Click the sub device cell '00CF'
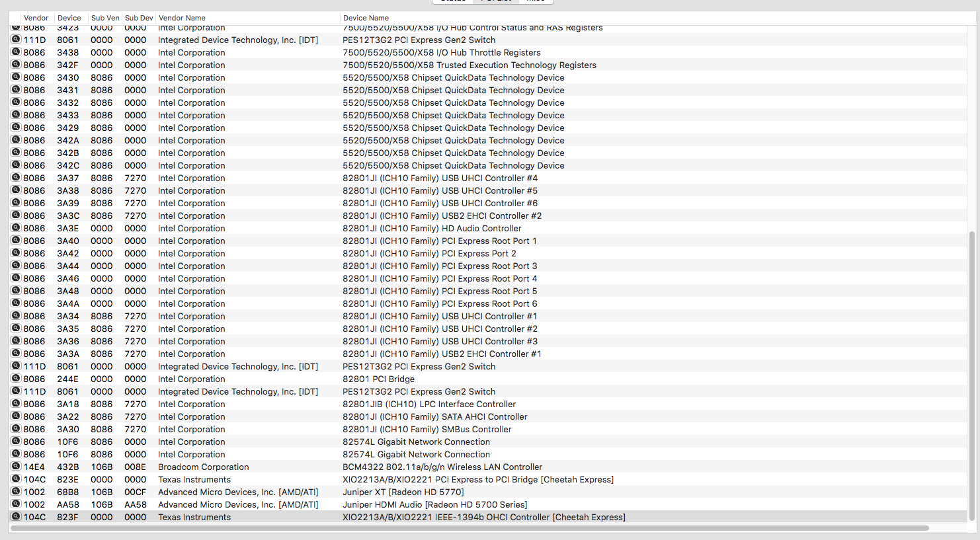 (135, 492)
